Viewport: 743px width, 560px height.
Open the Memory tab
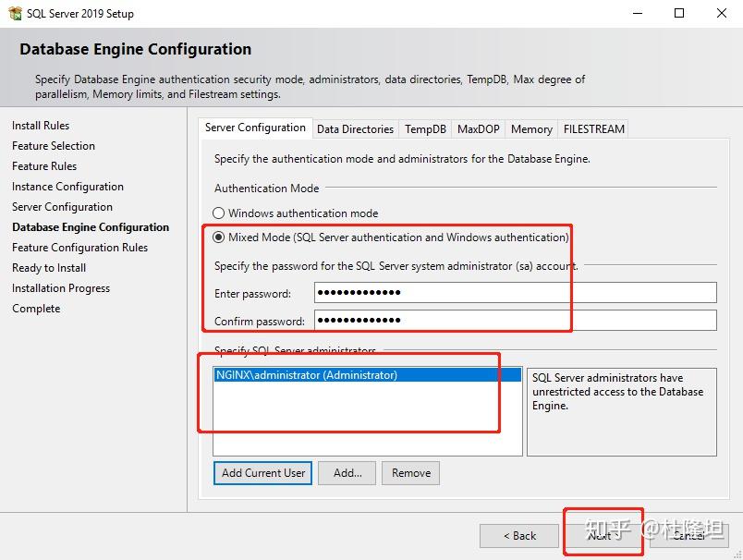530,128
